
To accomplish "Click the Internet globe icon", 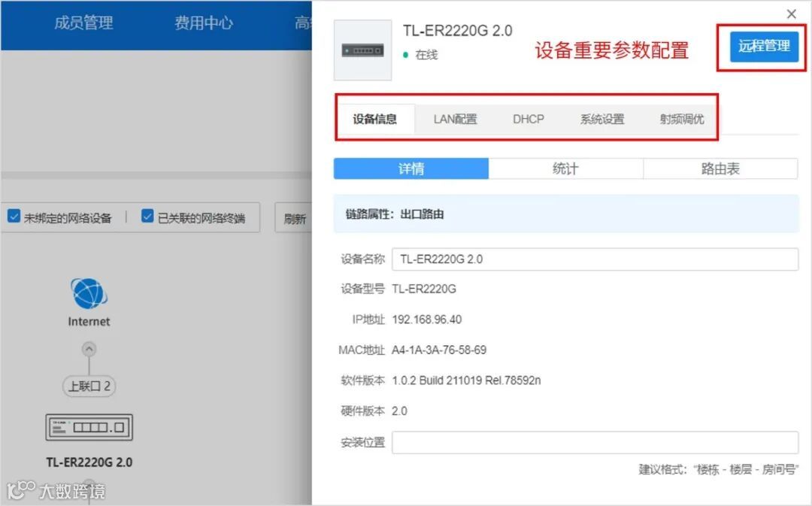I will pyautogui.click(x=89, y=294).
